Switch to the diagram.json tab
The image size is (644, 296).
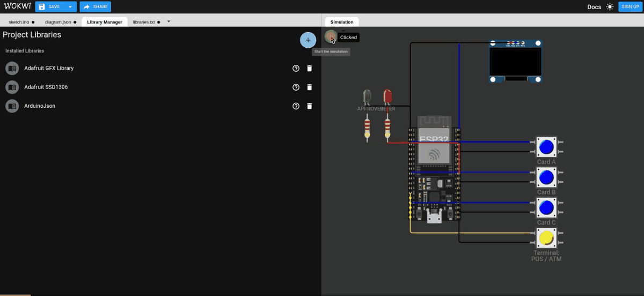[x=61, y=22]
